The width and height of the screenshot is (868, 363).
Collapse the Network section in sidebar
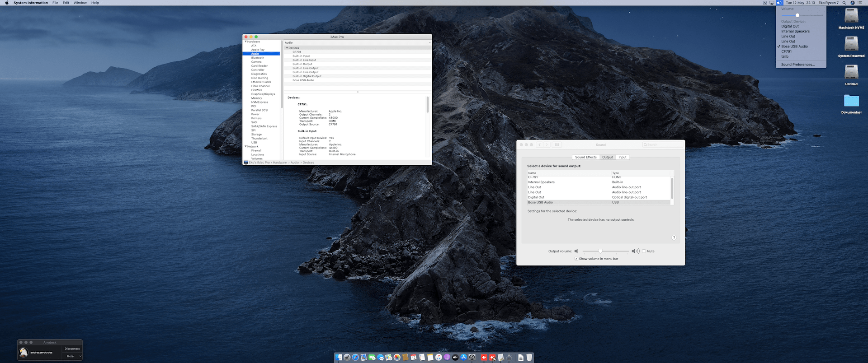tap(245, 146)
